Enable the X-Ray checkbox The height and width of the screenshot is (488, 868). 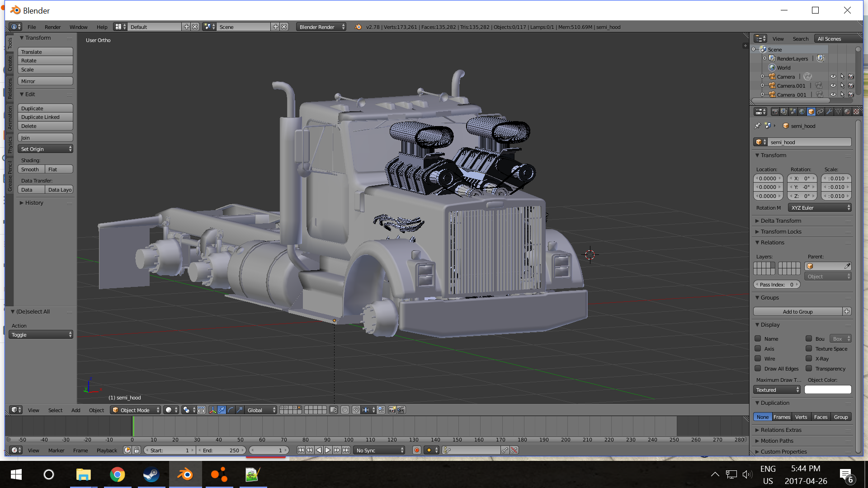809,358
